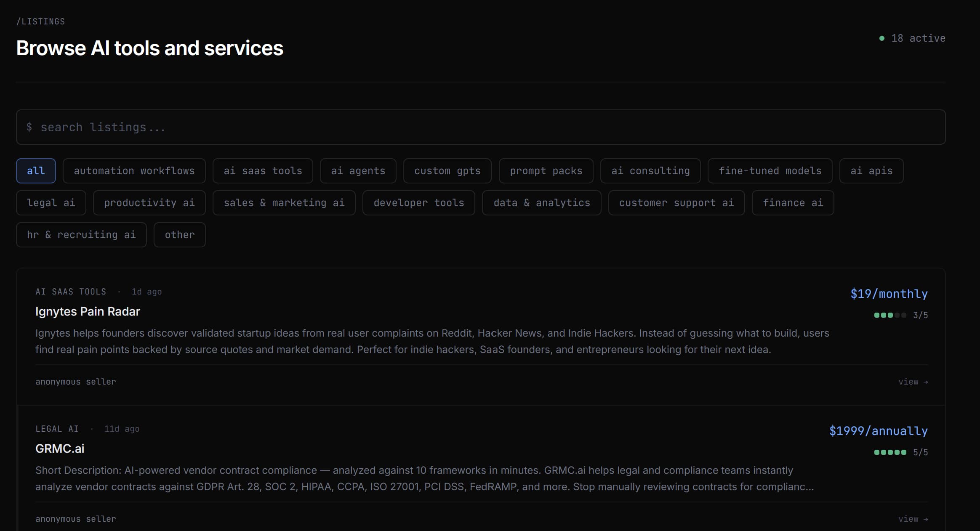The width and height of the screenshot is (980, 531).
Task: Choose the ai agents filter chip
Action: (x=358, y=171)
